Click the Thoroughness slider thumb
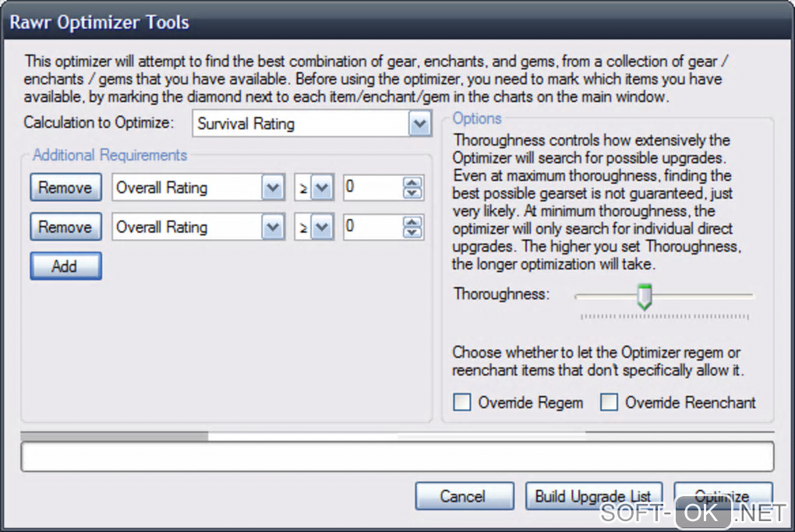The width and height of the screenshot is (795, 532). pyautogui.click(x=645, y=297)
